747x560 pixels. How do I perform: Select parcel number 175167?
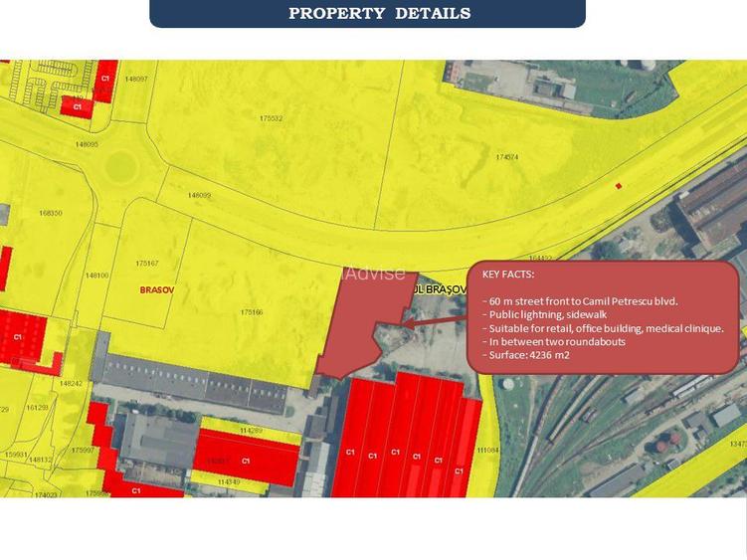[x=147, y=263]
